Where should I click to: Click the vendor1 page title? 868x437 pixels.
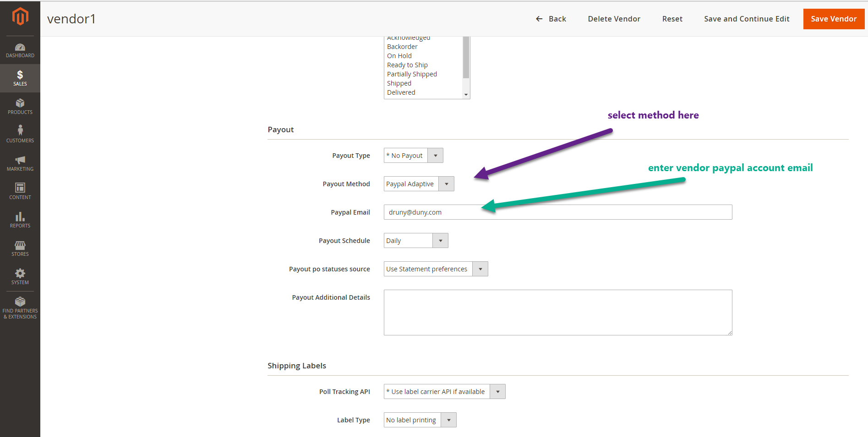(x=71, y=19)
